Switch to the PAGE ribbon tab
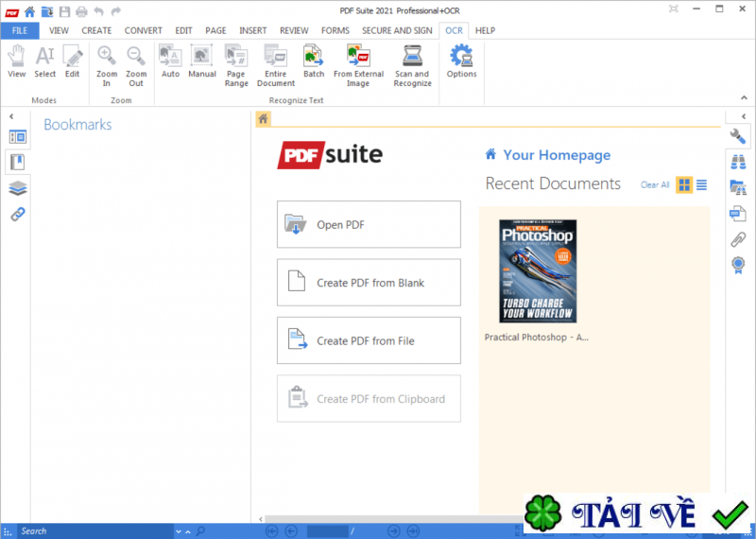This screenshot has width=756, height=539. coord(215,30)
